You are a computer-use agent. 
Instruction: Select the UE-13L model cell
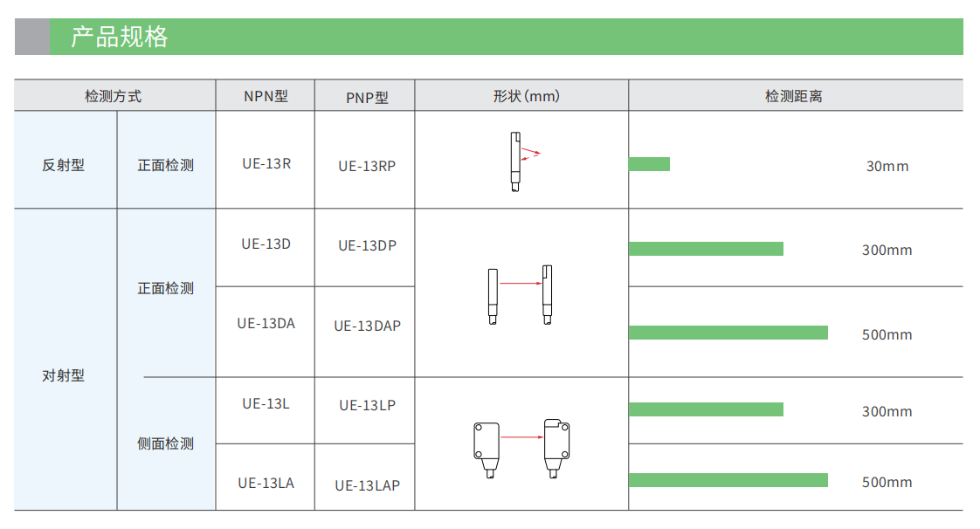pyautogui.click(x=266, y=411)
